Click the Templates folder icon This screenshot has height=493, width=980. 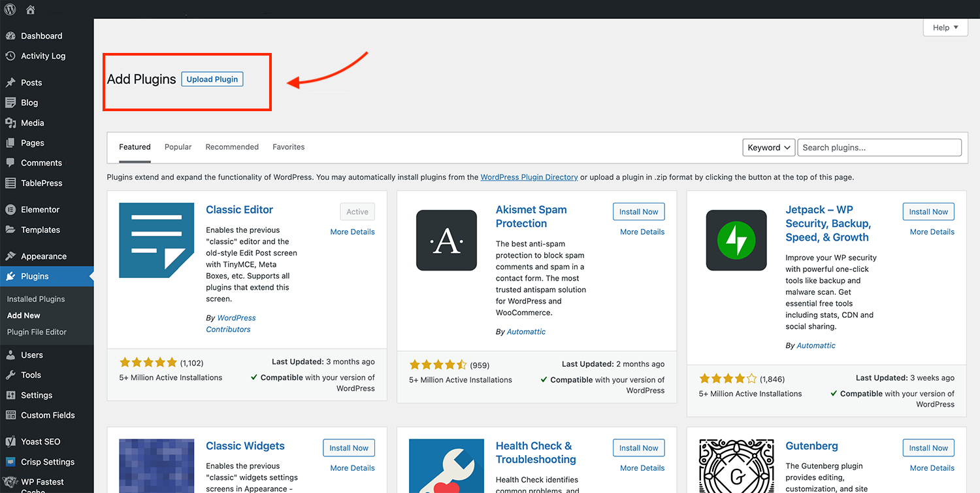click(x=10, y=230)
